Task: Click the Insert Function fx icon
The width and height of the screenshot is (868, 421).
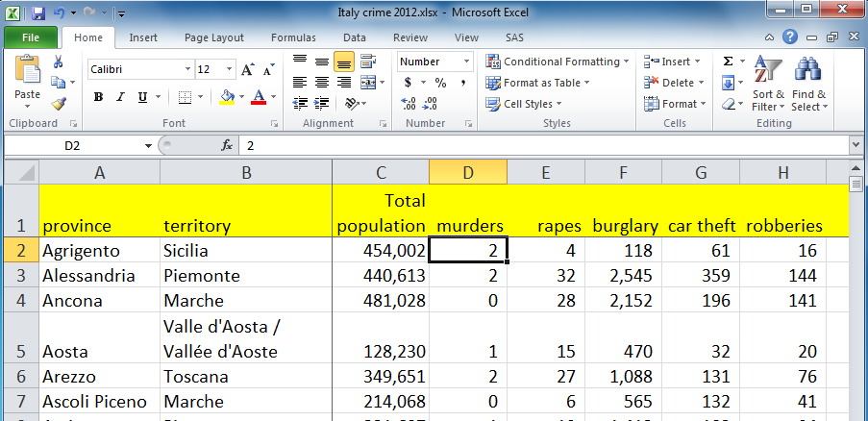Action: tap(227, 145)
